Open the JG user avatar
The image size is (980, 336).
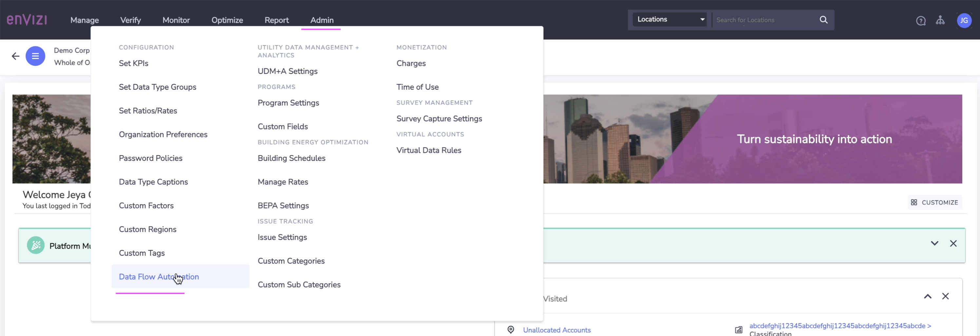[x=964, y=21]
